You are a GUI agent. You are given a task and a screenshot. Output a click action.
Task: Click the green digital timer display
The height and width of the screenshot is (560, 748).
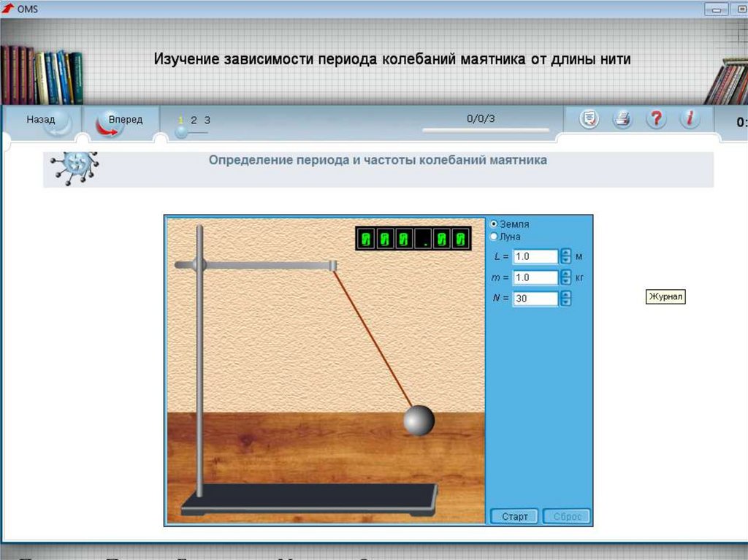point(413,239)
